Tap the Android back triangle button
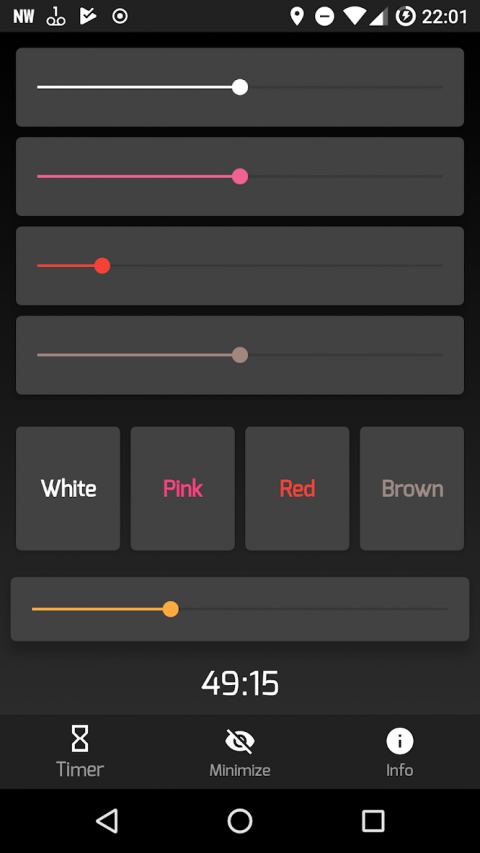The image size is (480, 853). click(x=107, y=820)
